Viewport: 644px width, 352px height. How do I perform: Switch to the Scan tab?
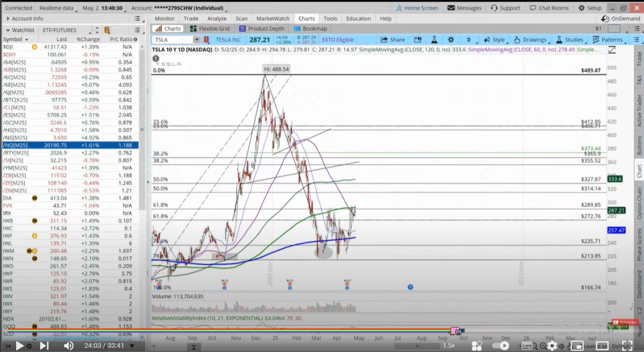pyautogui.click(x=241, y=18)
